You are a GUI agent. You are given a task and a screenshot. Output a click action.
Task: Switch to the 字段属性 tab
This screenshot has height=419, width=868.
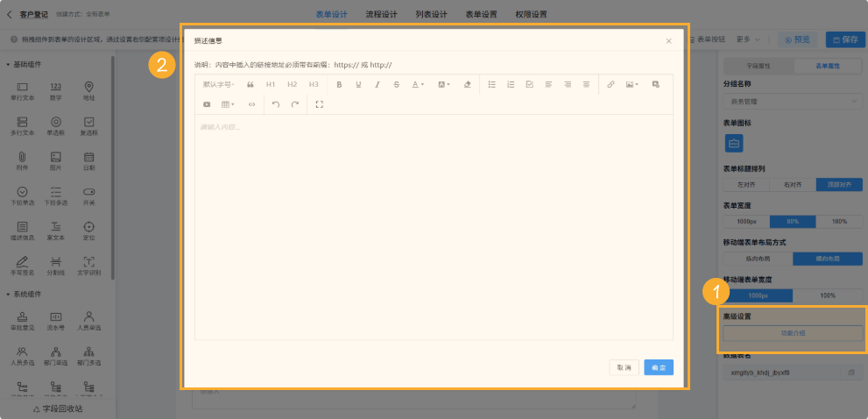coord(759,66)
